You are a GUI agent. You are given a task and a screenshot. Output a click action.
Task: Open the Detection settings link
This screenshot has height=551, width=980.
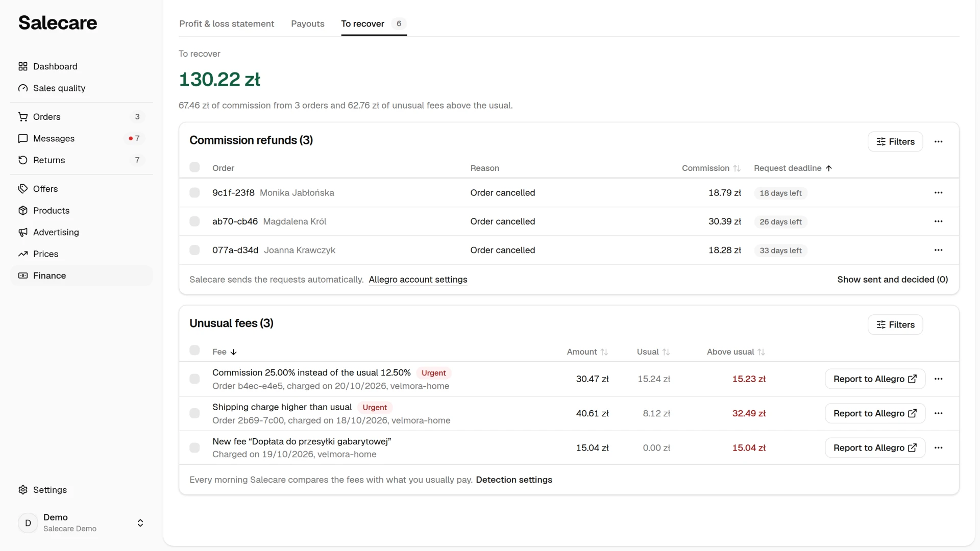point(514,480)
